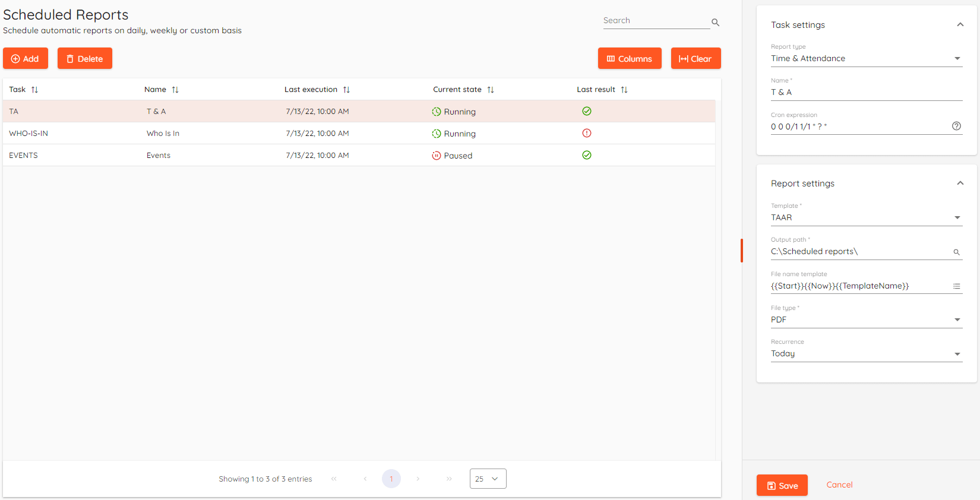The image size is (980, 500).
Task: Click the search magnifier icon
Action: pos(715,23)
